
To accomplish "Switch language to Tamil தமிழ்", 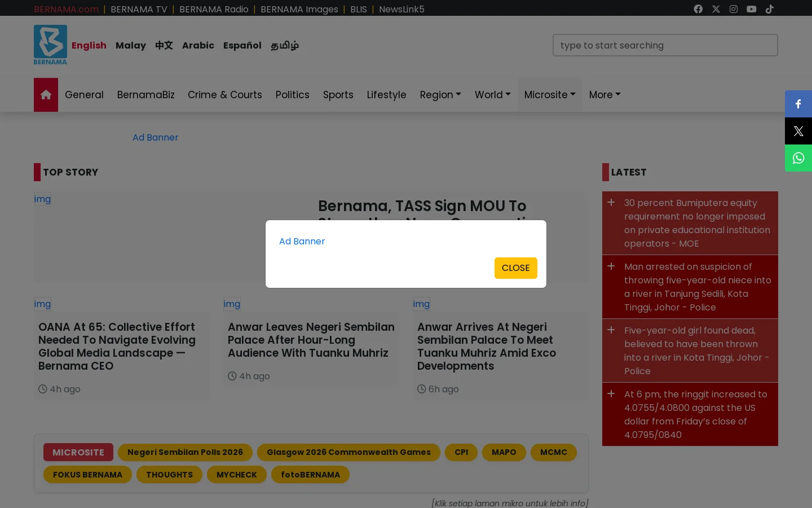I will coord(285,45).
